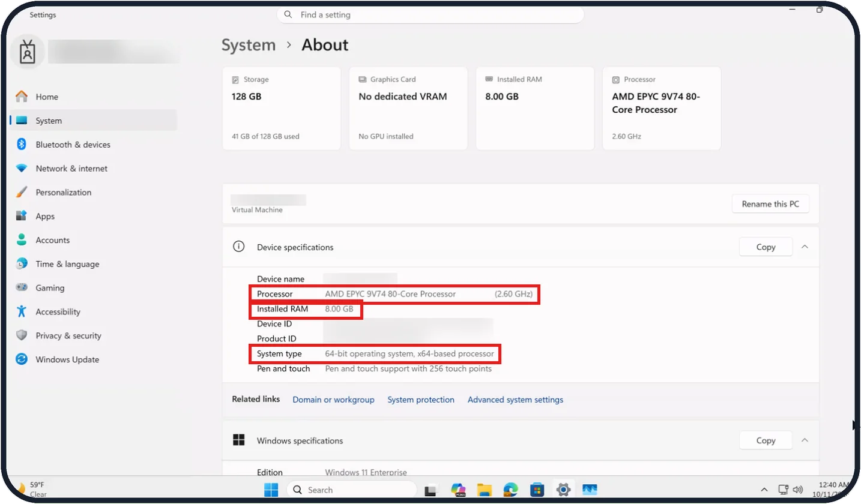Viewport: 861px width, 504px height.
Task: Click System in the breadcrumb
Action: click(249, 45)
